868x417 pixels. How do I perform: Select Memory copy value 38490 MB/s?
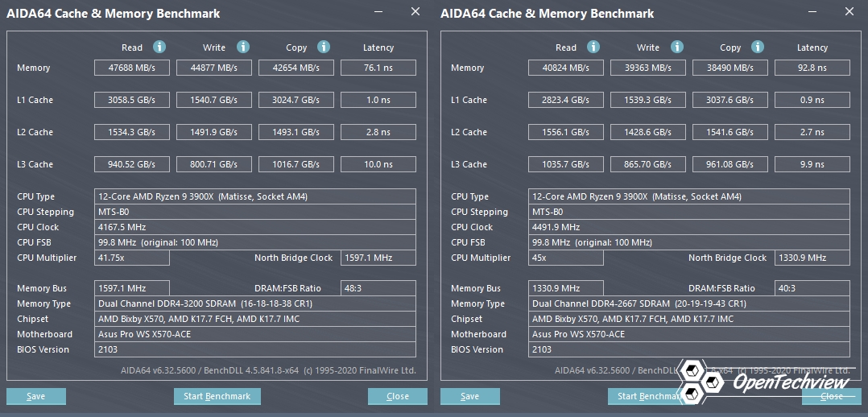click(730, 68)
